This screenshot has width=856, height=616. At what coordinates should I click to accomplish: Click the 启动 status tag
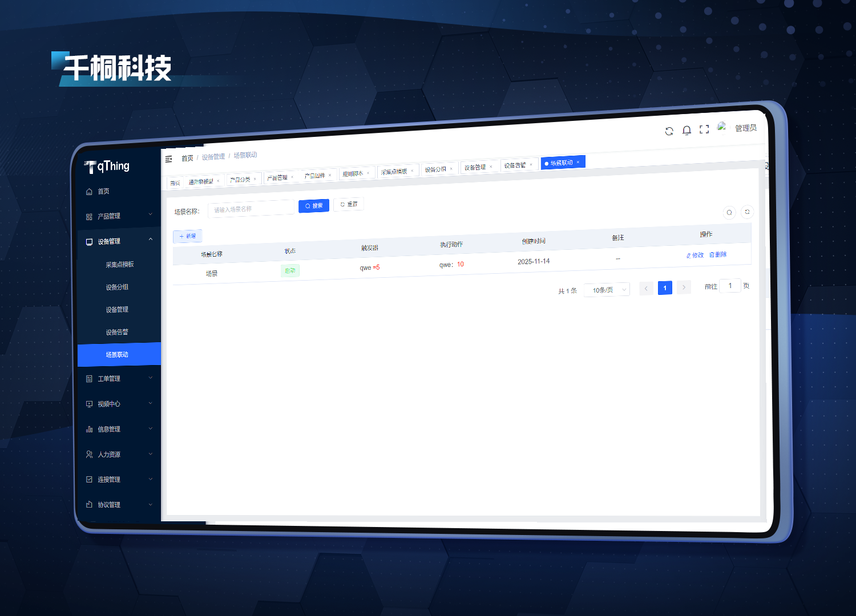point(290,271)
